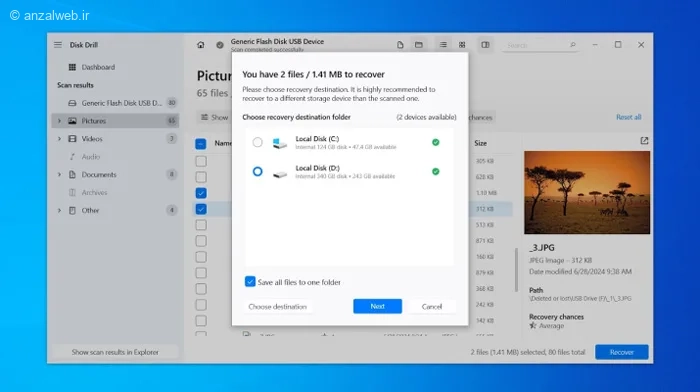Toggle the preview pane icon
Image resolution: width=700 pixels, height=392 pixels.
point(485,45)
